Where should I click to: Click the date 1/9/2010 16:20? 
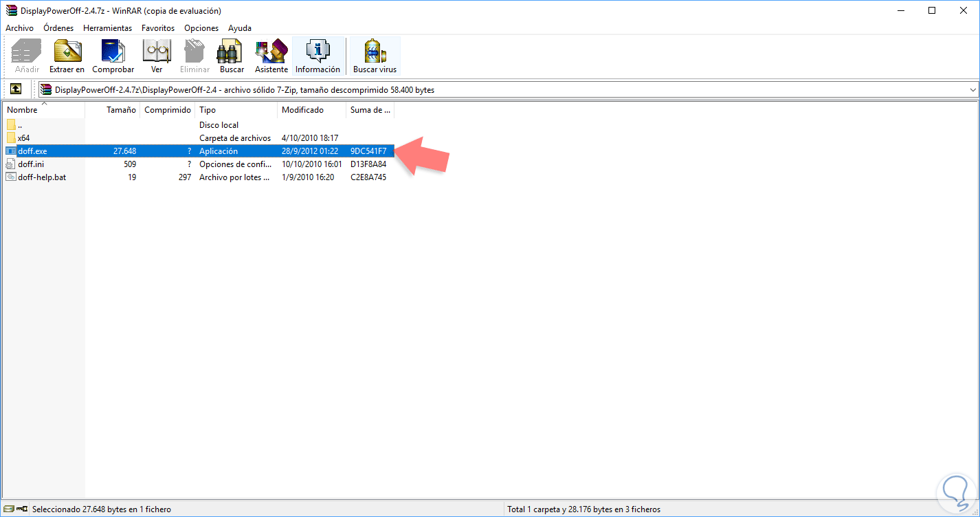coord(308,177)
